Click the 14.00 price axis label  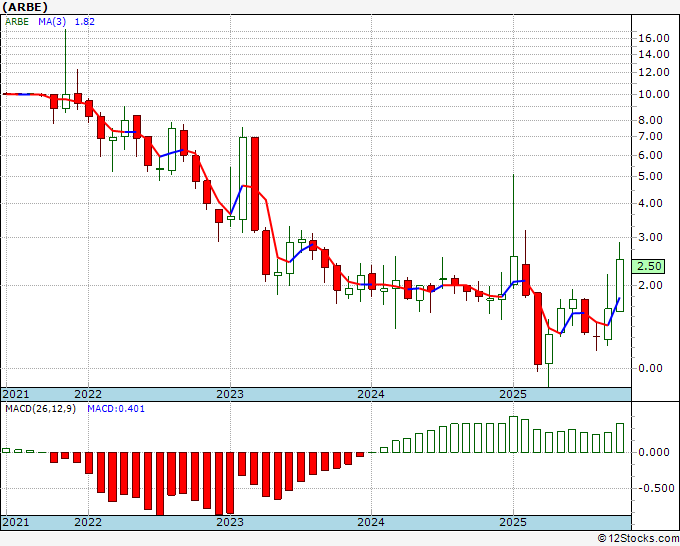[654, 54]
